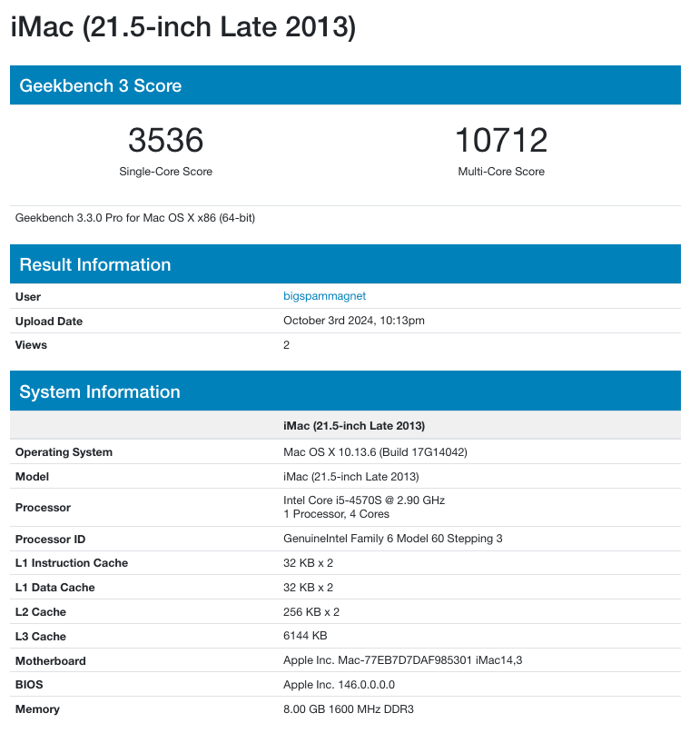Screen dimensions: 700x733
Task: Click the Processor row label
Action: tap(43, 508)
